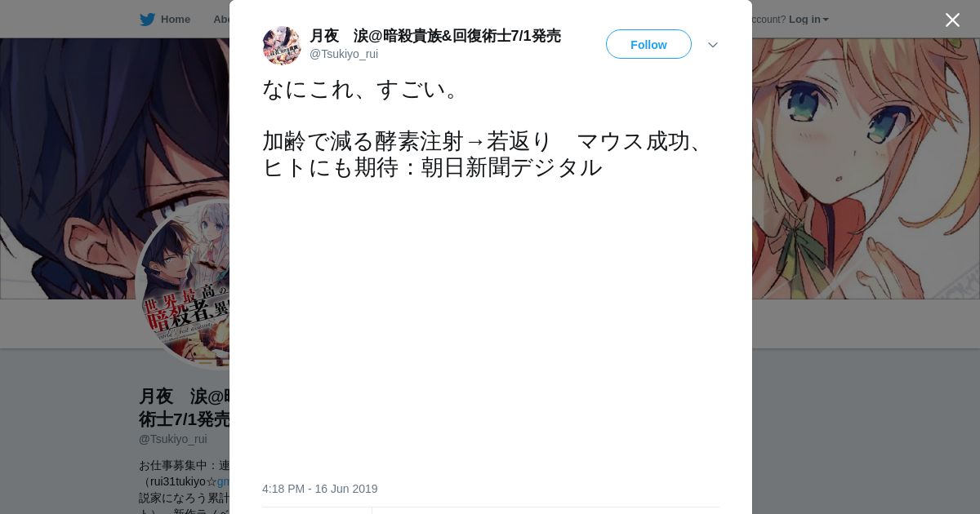
Task: Open the blue gmail link in bio
Action: click(223, 481)
